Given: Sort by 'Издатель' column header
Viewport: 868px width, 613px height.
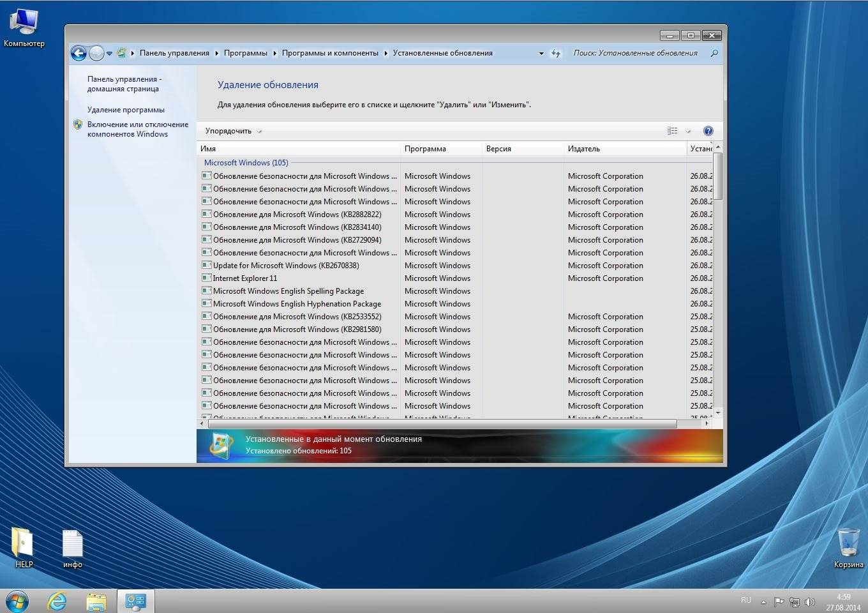Looking at the screenshot, I should (x=625, y=149).
